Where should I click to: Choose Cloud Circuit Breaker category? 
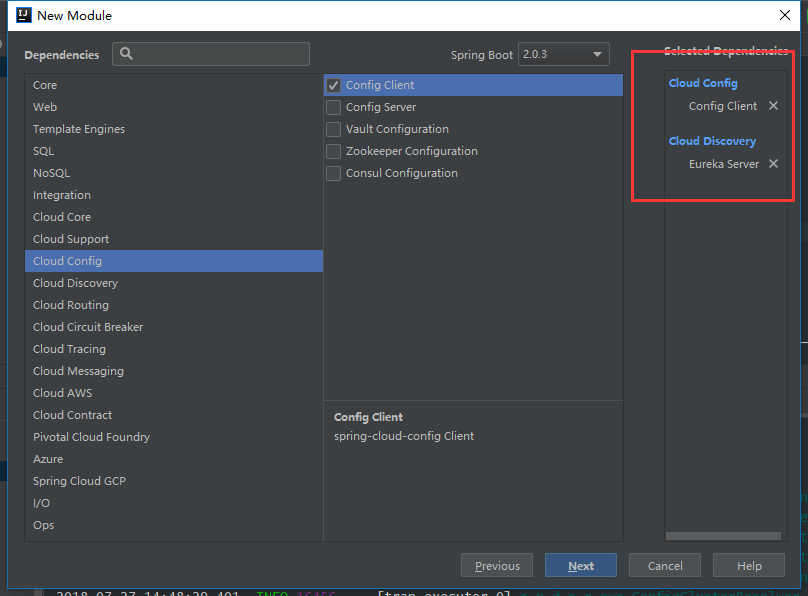[x=174, y=327]
